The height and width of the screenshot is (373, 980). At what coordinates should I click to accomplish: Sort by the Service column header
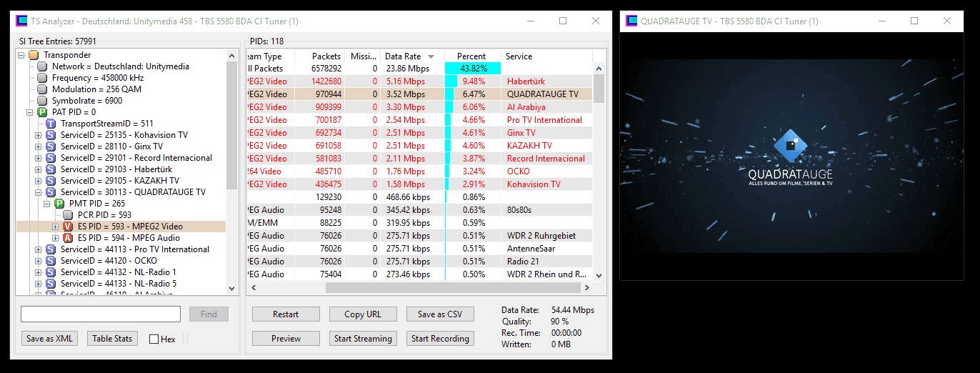pos(546,56)
